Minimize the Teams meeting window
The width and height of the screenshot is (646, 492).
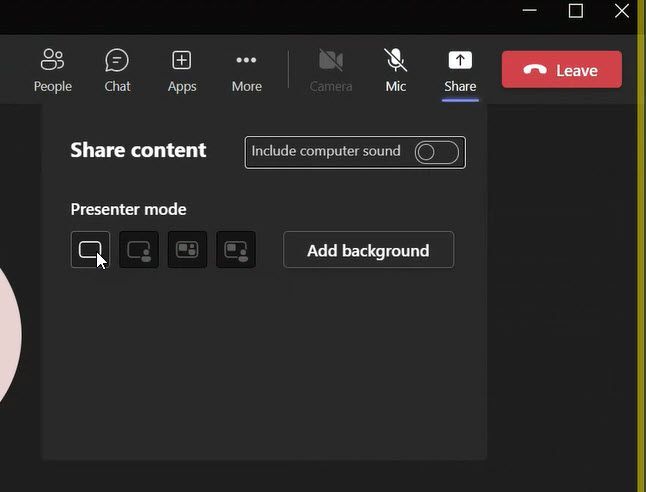pyautogui.click(x=529, y=11)
